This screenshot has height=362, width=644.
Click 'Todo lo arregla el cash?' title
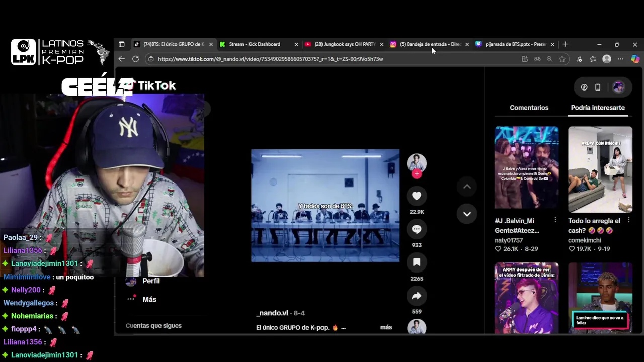coord(594,225)
